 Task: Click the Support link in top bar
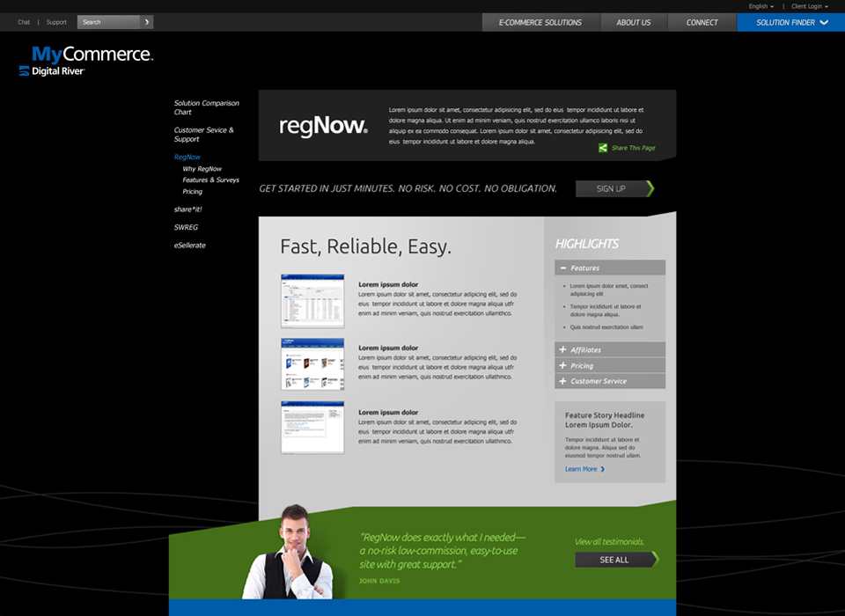pyautogui.click(x=56, y=22)
